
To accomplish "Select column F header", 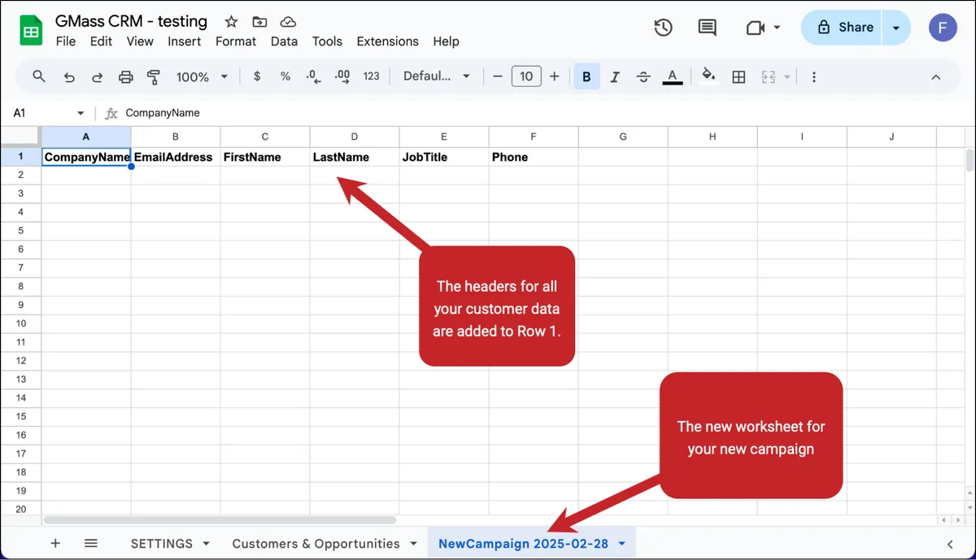I will (534, 137).
